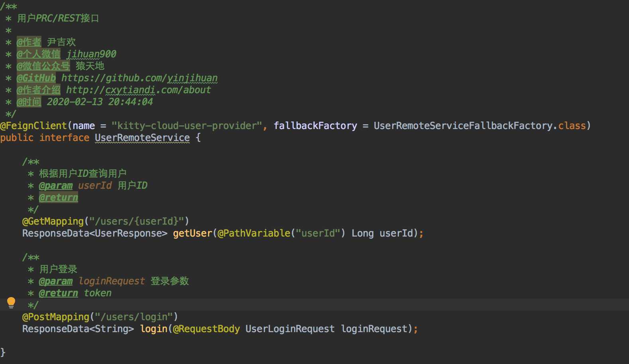Click the yellow lightbulb intention icon
The image size is (629, 364).
point(11,303)
